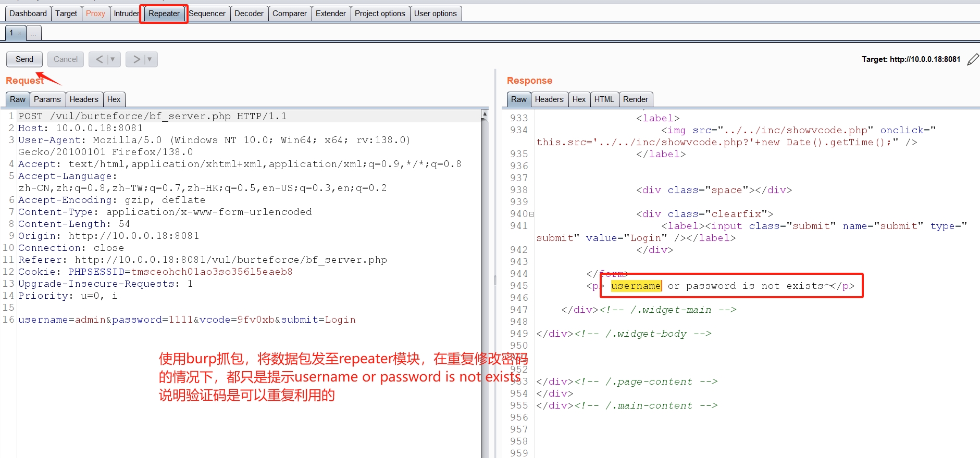Show request in Raw view
980x458 pixels.
[18, 99]
